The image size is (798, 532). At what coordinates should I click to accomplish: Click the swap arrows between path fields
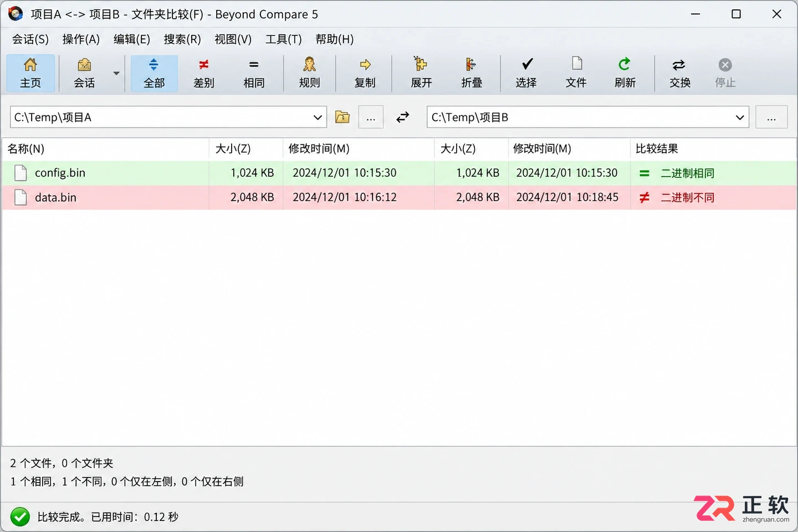pos(403,117)
